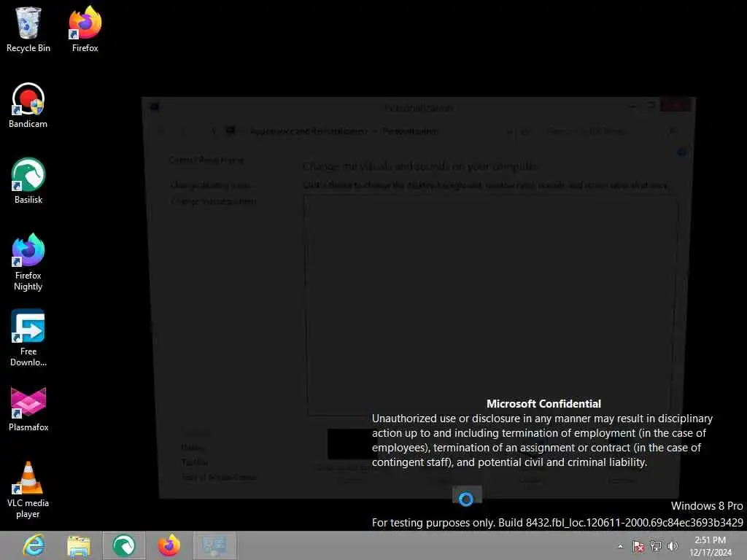747x560 pixels.
Task: Close the Personalization window
Action: click(676, 105)
